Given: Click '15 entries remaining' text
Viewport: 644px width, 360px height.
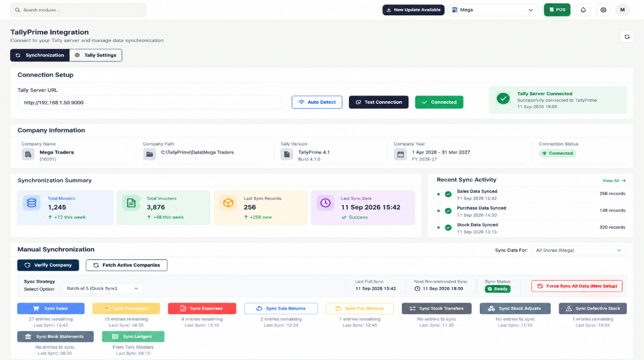Looking at the screenshot, I should coord(126,319).
